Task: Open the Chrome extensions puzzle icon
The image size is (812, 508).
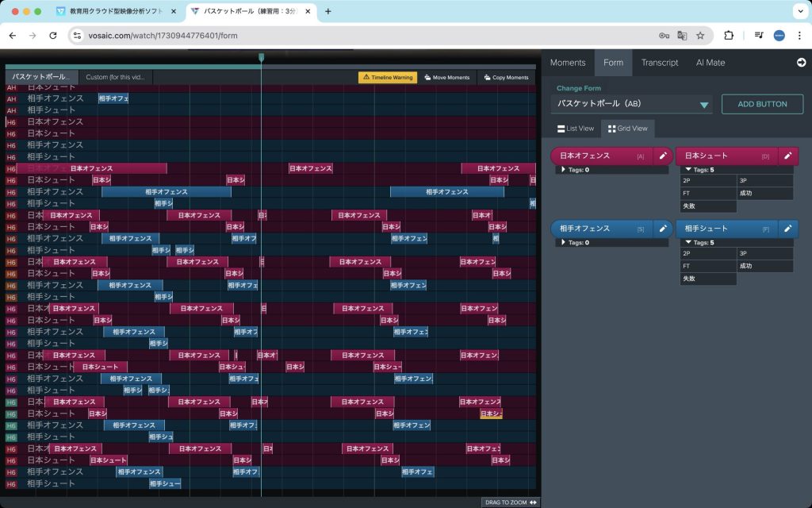Action: pyautogui.click(x=729, y=36)
